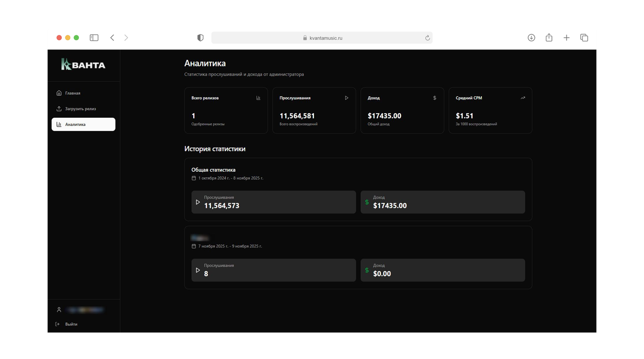Click the Общая статистика heading
The image size is (644, 359).
[213, 170]
